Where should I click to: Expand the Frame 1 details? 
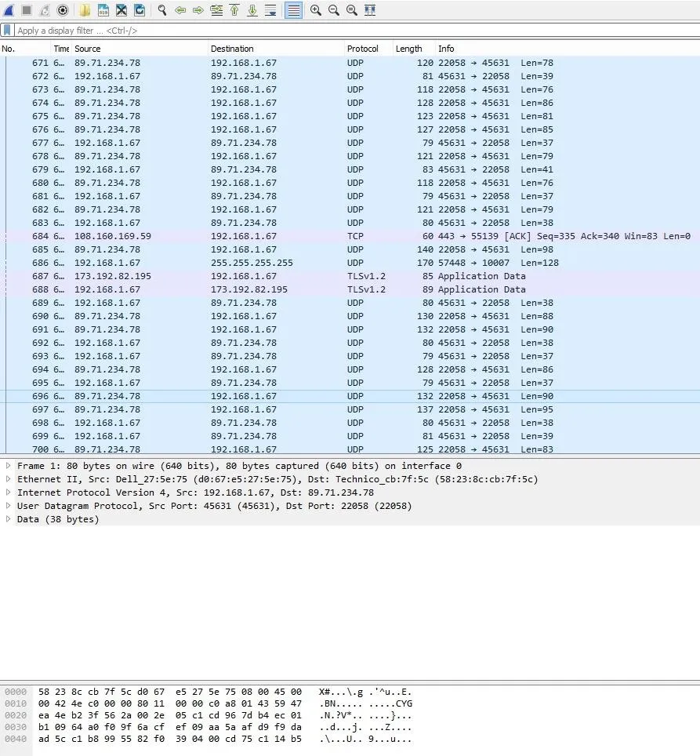(x=8, y=466)
